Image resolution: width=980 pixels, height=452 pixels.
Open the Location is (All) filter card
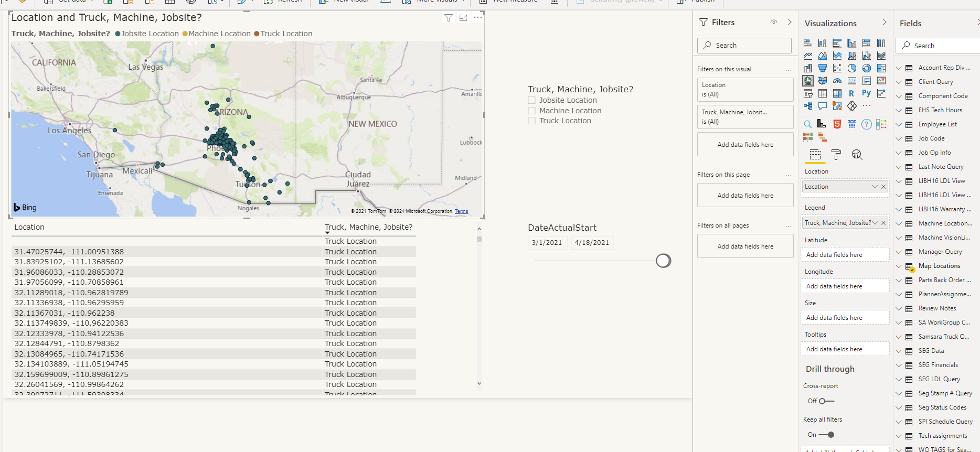click(x=745, y=90)
